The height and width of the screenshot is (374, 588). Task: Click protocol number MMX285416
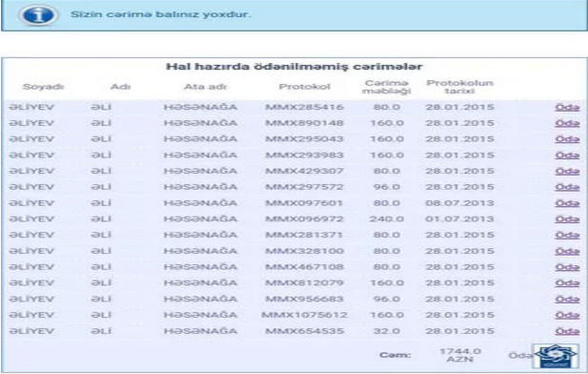(x=304, y=107)
